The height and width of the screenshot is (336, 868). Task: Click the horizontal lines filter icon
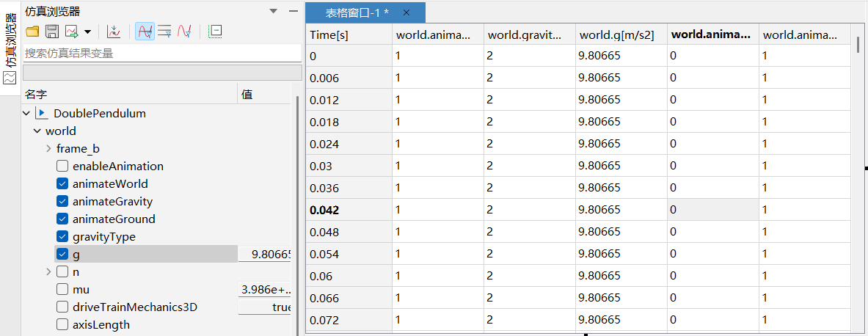click(x=164, y=32)
